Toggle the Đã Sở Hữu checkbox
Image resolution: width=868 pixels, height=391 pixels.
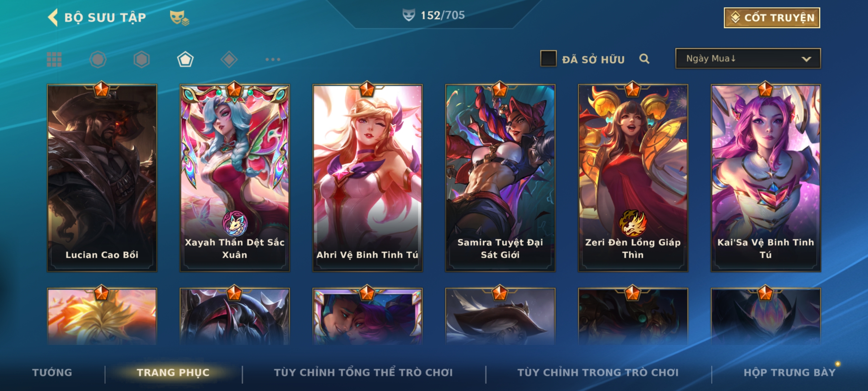tap(548, 59)
